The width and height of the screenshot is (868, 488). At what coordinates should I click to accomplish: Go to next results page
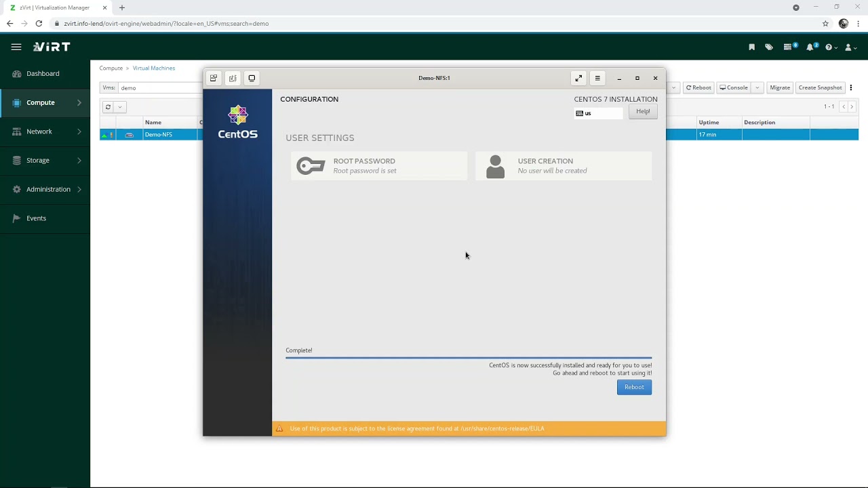coord(852,106)
